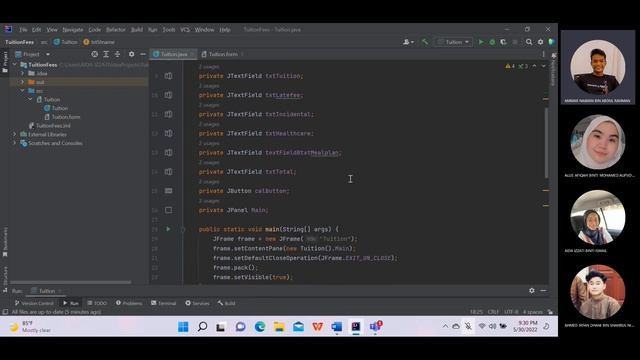Viewport: 640px width, 360px height.
Task: Open the File menu
Action: [x=23, y=30]
